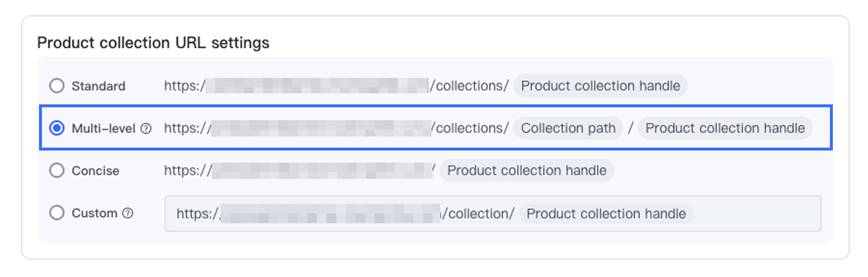Click Product collection handle tag inside Custom field

click(606, 214)
